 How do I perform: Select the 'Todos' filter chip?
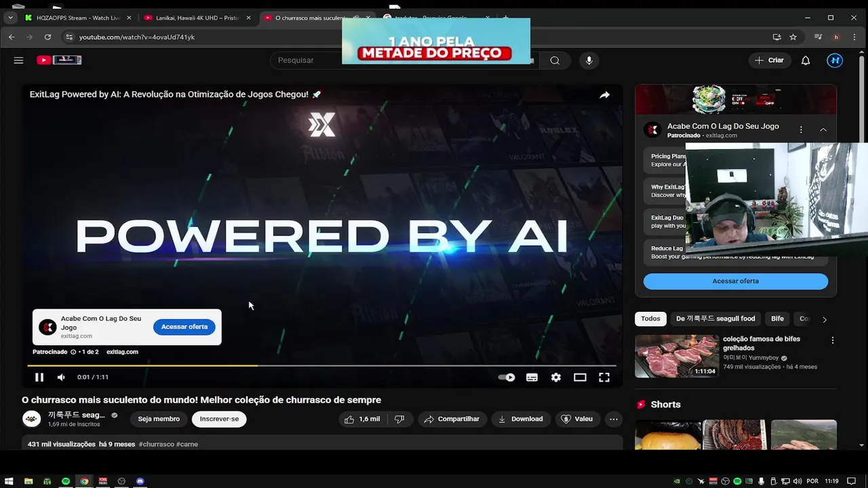[650, 319]
